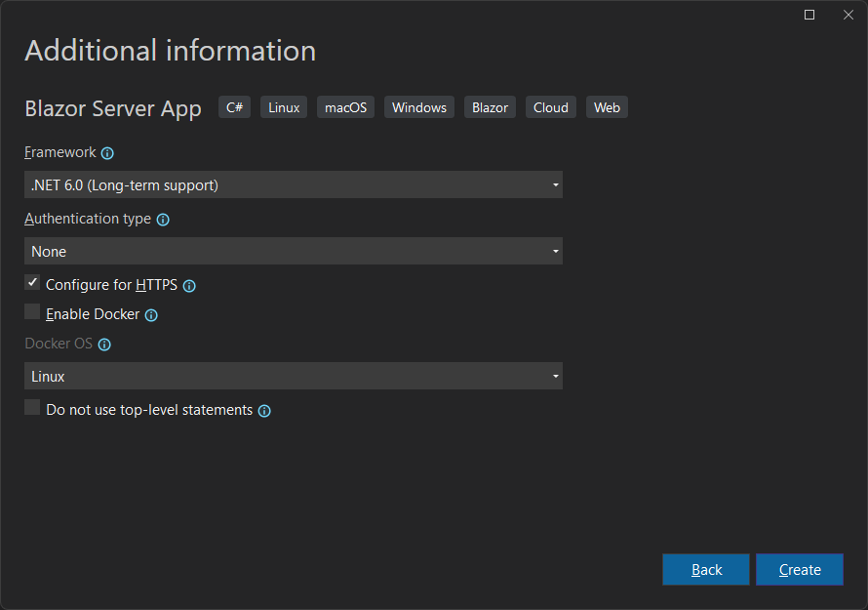This screenshot has width=868, height=610.
Task: Check the Enable Docker checkbox
Action: (32, 312)
